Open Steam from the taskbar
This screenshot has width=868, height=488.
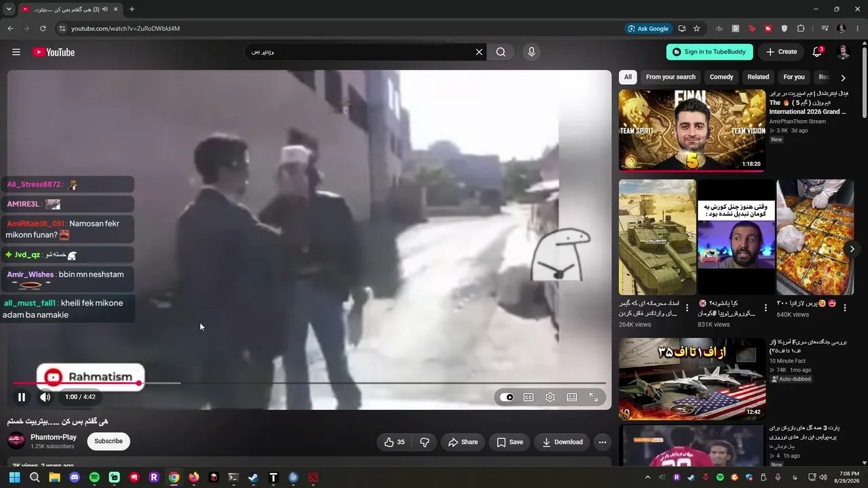click(x=253, y=477)
